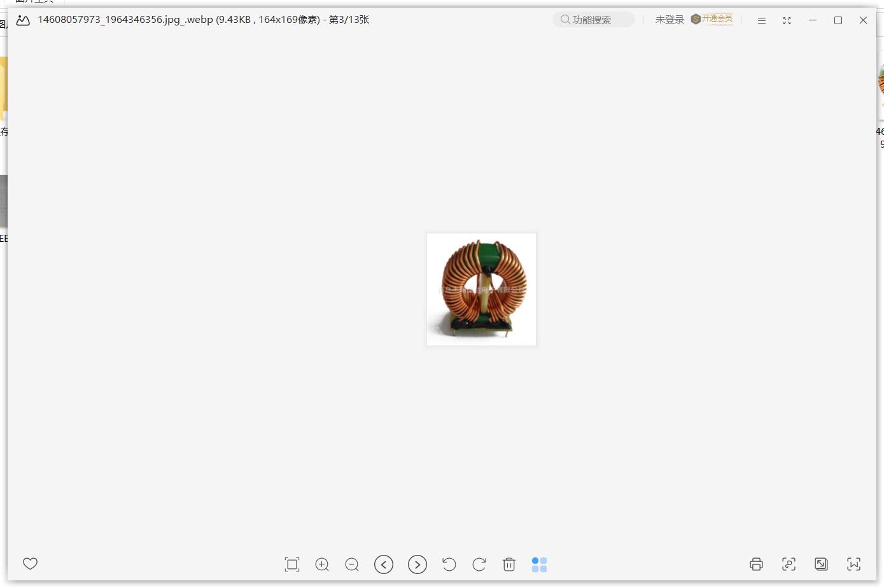Go to the previous image
Viewport: 884px width, 588px height.
pos(384,564)
